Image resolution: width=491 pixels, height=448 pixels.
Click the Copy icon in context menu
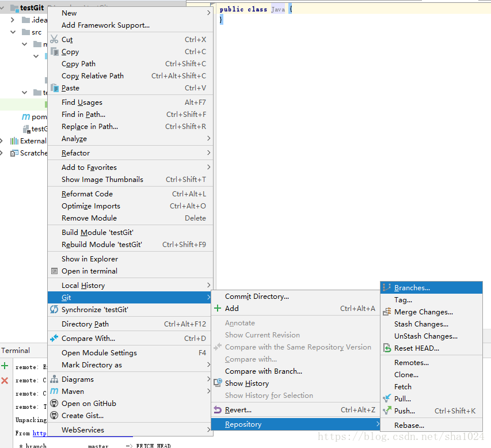point(55,51)
